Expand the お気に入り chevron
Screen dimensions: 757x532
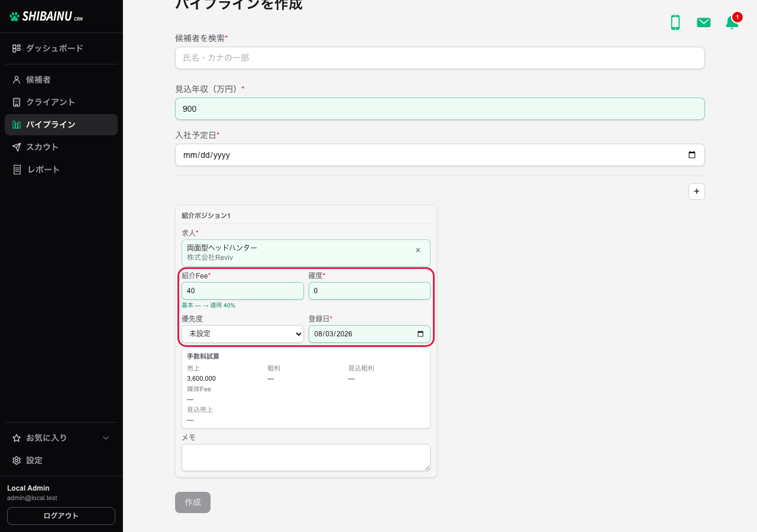pyautogui.click(x=106, y=438)
